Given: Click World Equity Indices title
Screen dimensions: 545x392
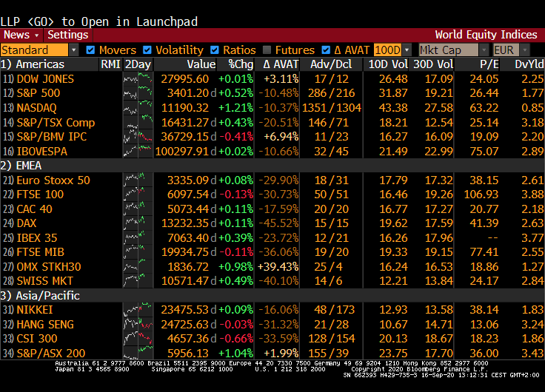Looking at the screenshot, I should click(486, 35).
